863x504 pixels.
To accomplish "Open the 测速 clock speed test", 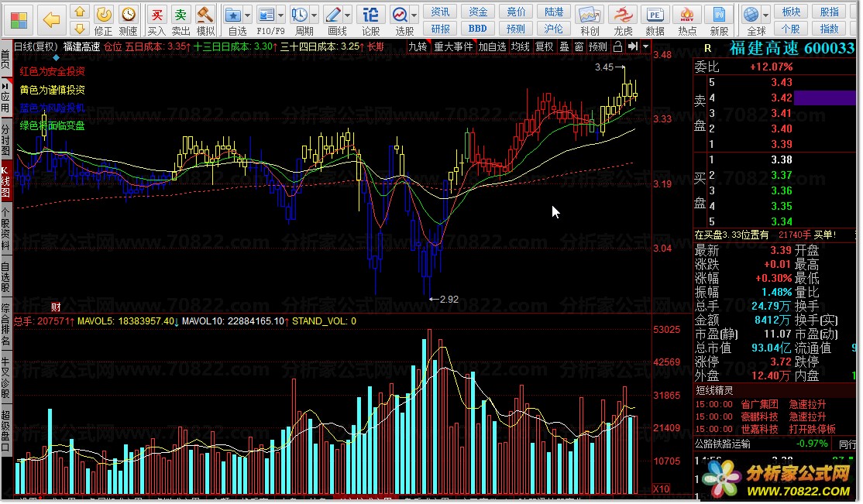I will click(x=129, y=14).
